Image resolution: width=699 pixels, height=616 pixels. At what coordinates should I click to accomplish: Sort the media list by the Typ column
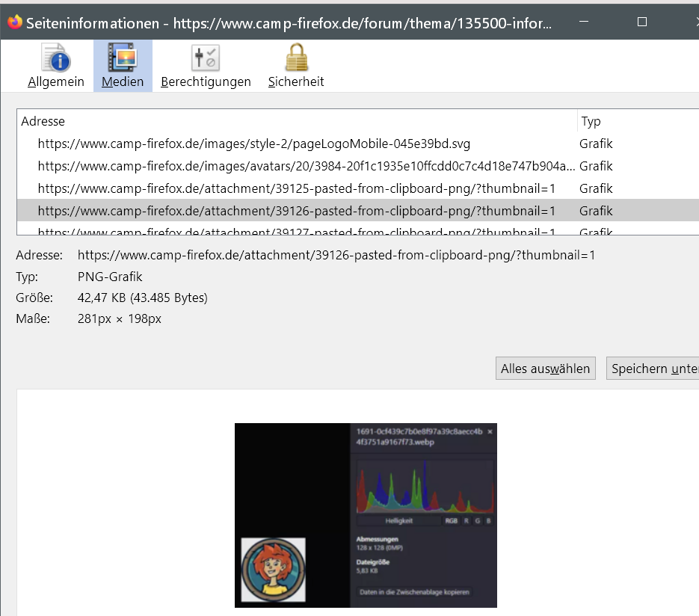click(635, 121)
